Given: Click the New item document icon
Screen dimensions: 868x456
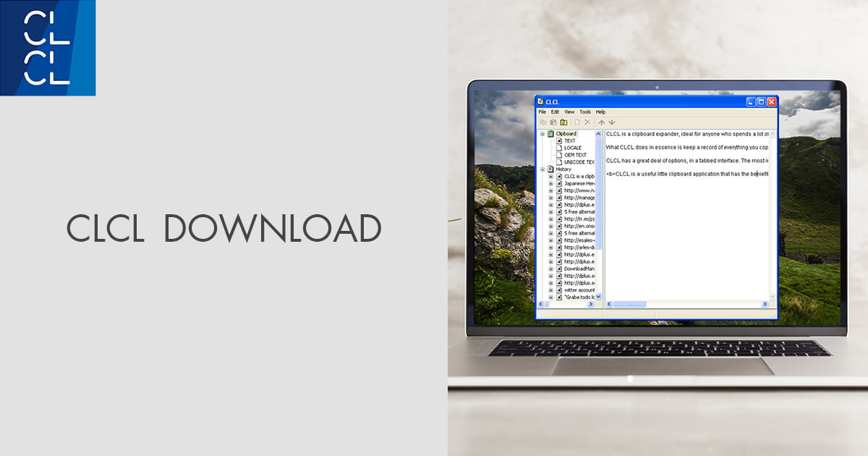Looking at the screenshot, I should (576, 122).
